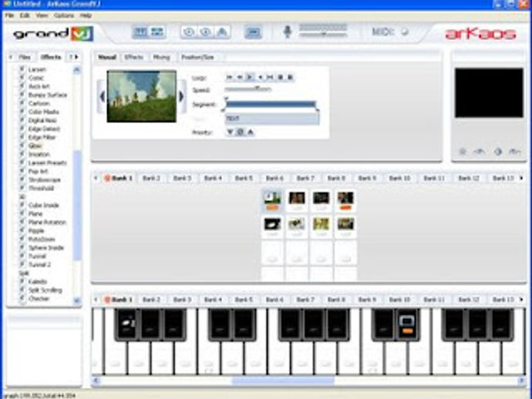Click the Edge Detect effect icon

pos(22,129)
